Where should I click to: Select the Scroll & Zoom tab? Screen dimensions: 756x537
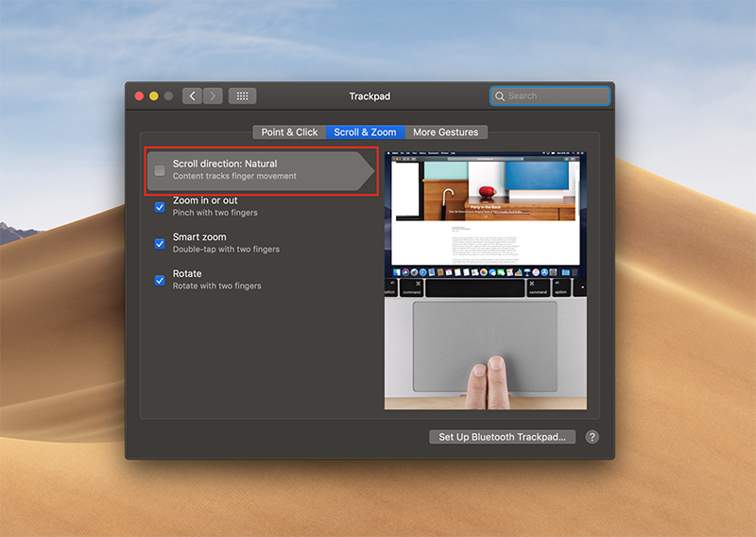[x=365, y=132]
